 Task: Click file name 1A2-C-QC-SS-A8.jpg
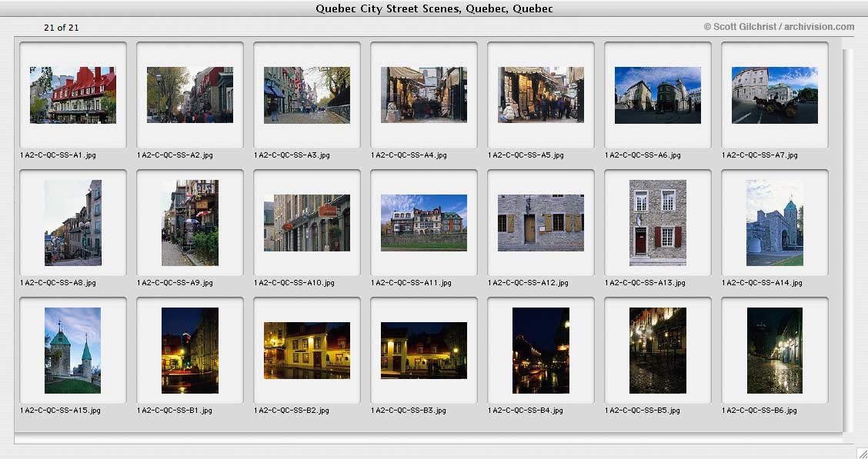[58, 283]
